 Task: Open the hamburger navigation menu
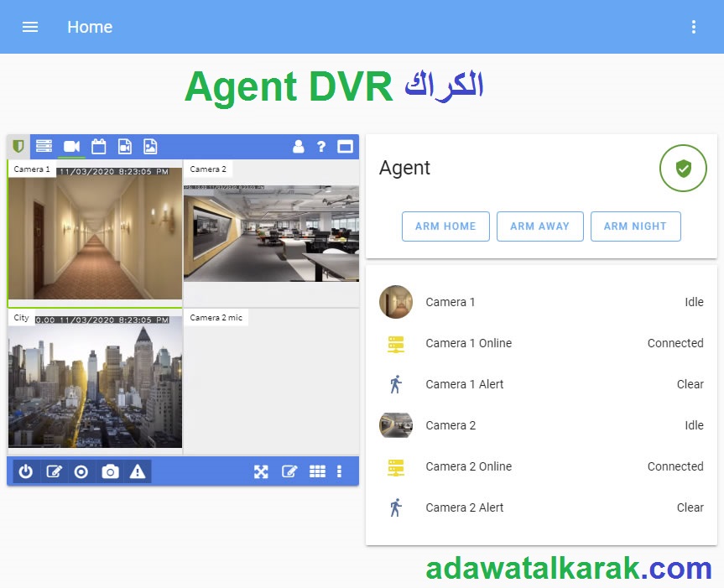pos(30,27)
